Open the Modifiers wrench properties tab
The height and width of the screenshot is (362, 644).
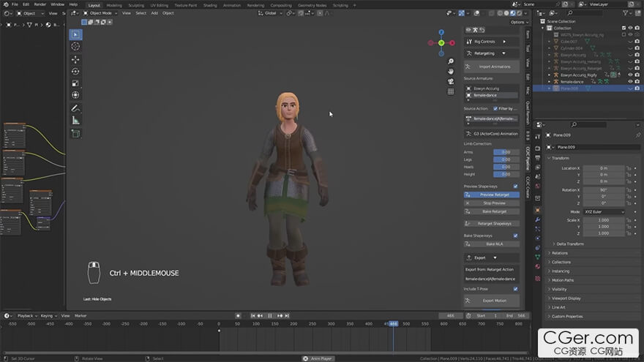coord(538,219)
